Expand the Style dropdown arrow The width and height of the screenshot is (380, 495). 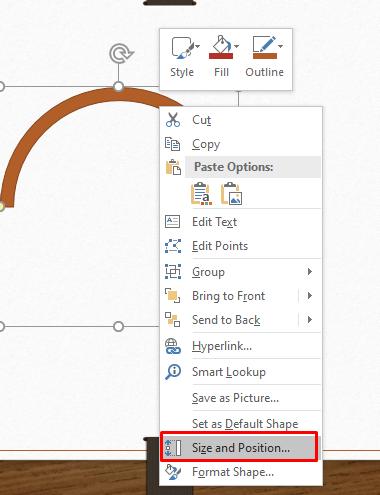pos(197,46)
